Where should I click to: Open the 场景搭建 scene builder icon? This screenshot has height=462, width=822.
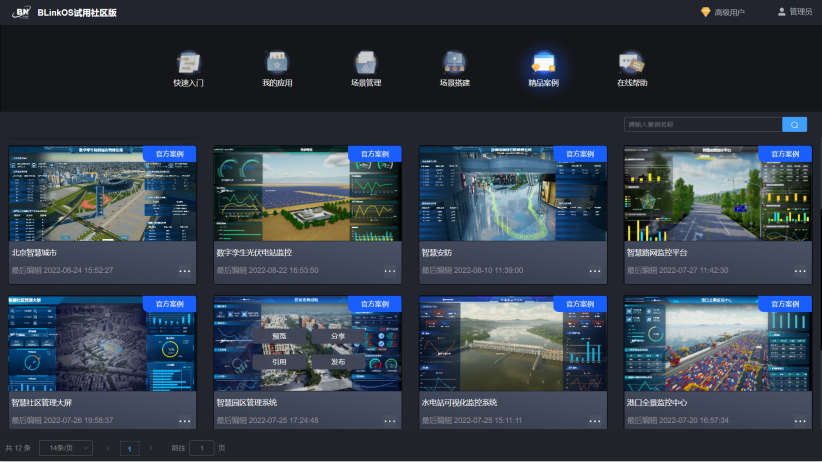455,63
